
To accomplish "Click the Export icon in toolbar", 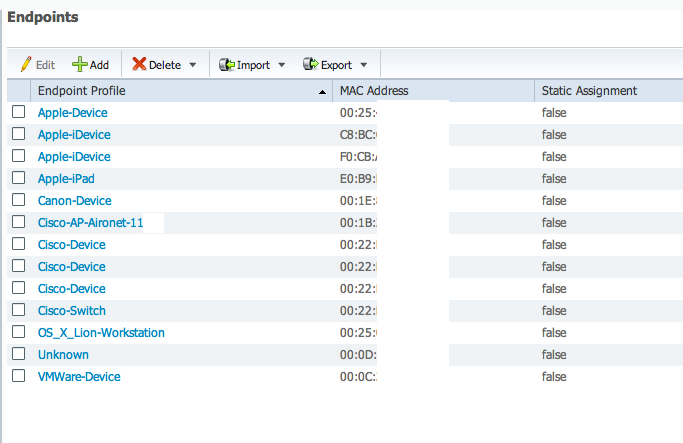I will click(x=311, y=64).
